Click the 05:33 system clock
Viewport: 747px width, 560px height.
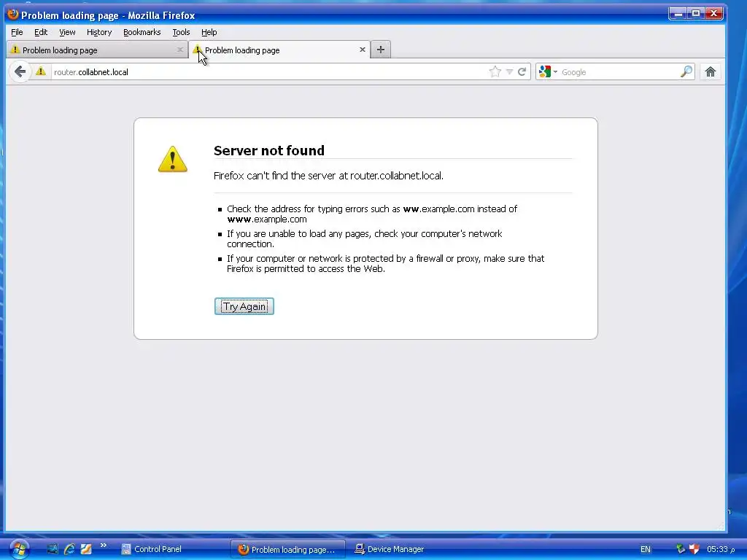pyautogui.click(x=720, y=549)
